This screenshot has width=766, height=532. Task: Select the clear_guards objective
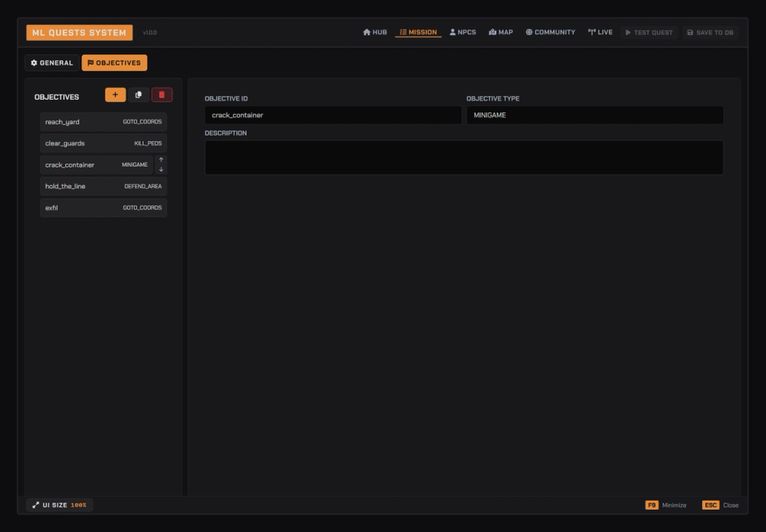pos(104,143)
